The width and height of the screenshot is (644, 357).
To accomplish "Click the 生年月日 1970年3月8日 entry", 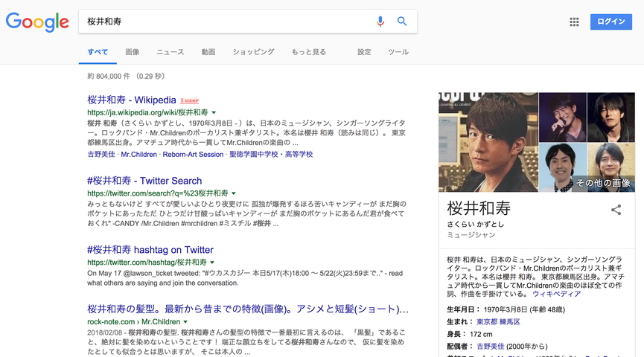I will tap(506, 309).
